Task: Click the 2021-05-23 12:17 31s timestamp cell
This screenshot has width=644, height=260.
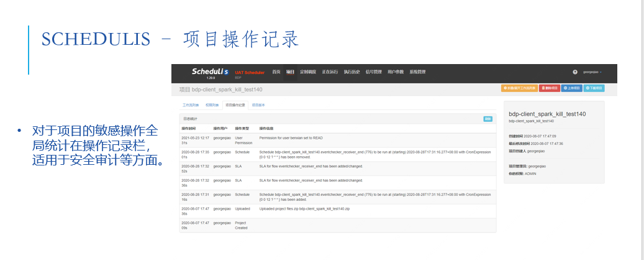Action: pyautogui.click(x=196, y=141)
